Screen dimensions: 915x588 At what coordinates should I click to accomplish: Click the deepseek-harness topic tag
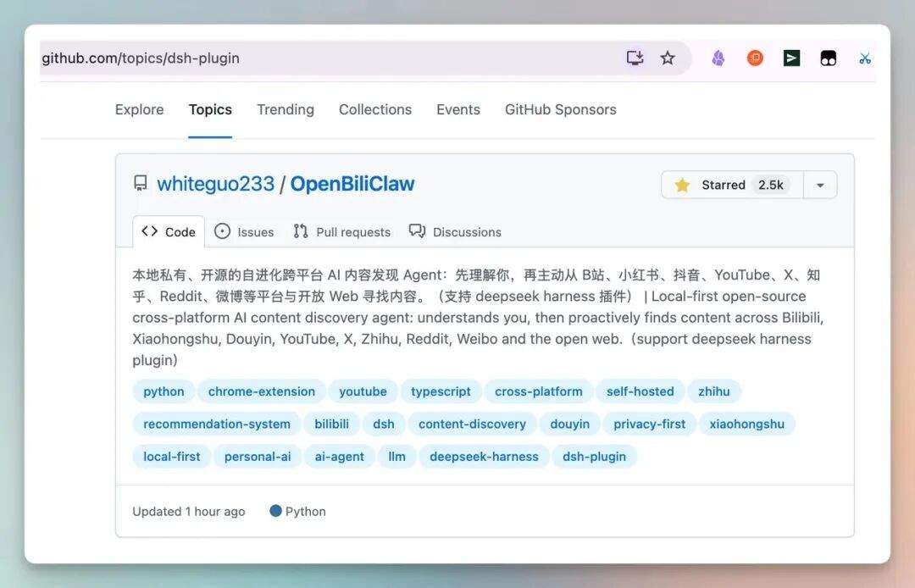[485, 457]
